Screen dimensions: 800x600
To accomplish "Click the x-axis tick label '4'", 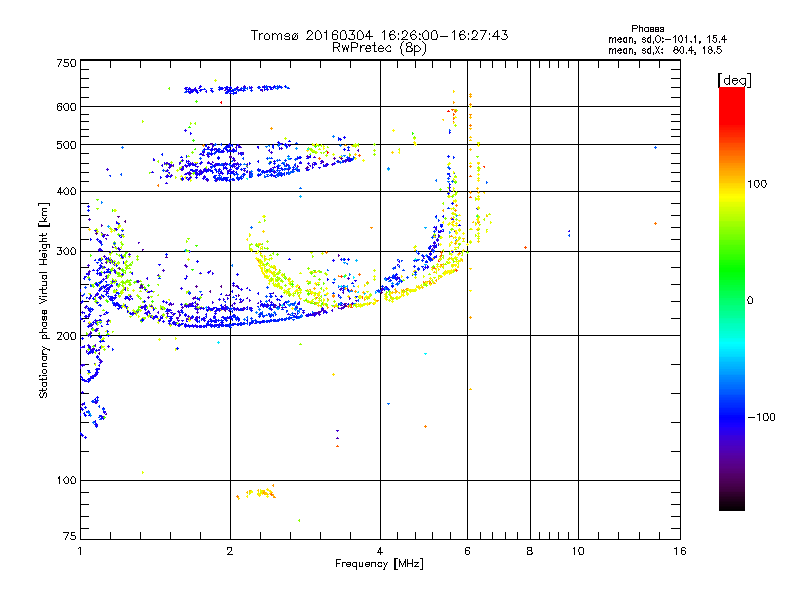I will point(380,551).
